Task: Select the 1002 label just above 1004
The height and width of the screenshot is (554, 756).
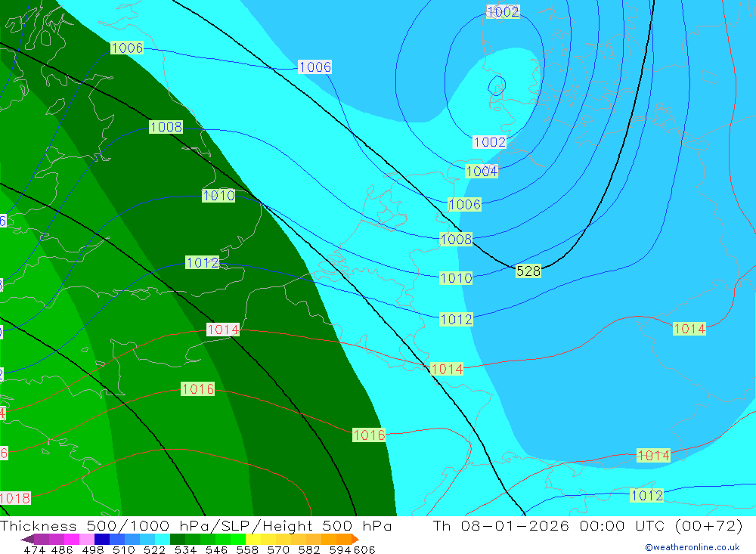Action: 489,142
